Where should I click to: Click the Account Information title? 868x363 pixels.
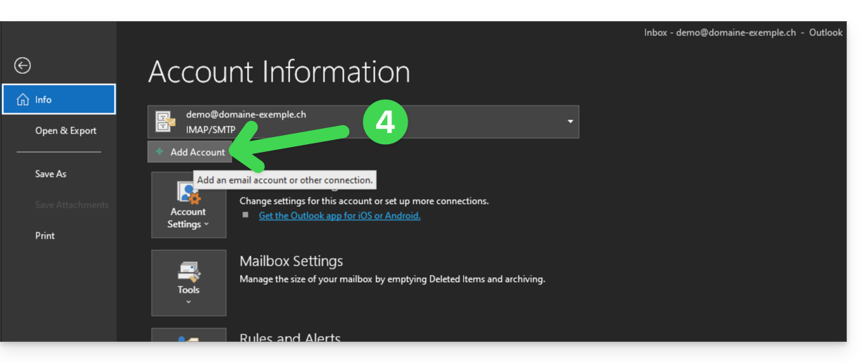(279, 72)
